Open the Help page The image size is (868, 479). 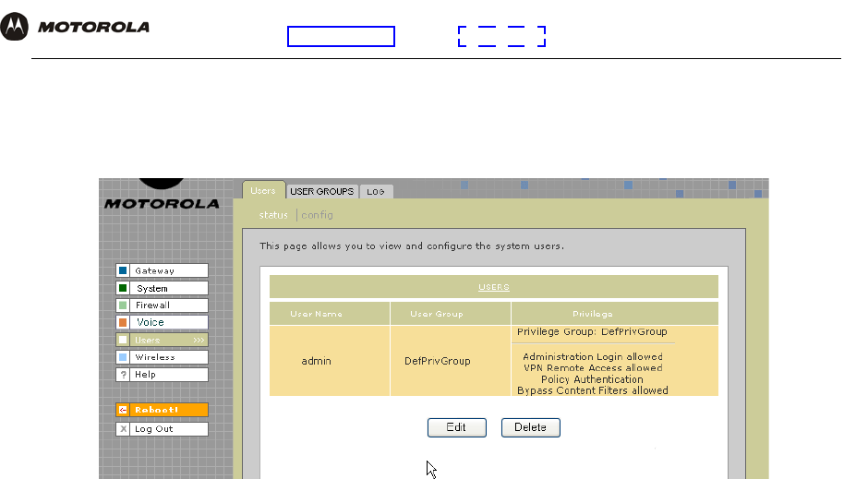(x=162, y=375)
